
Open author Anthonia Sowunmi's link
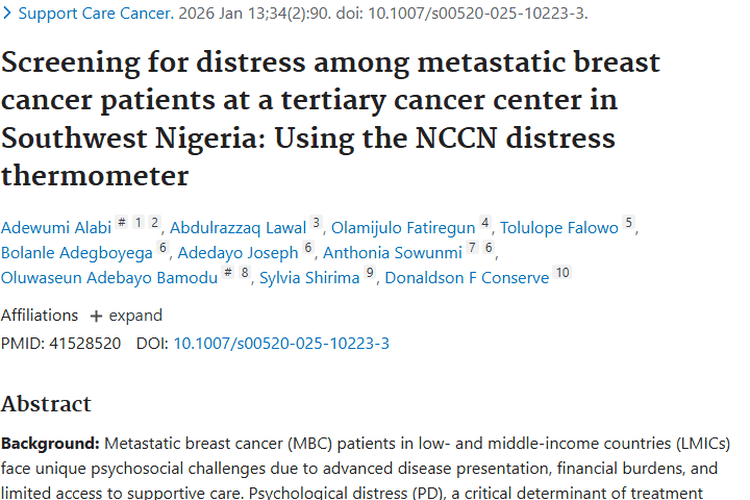click(392, 253)
